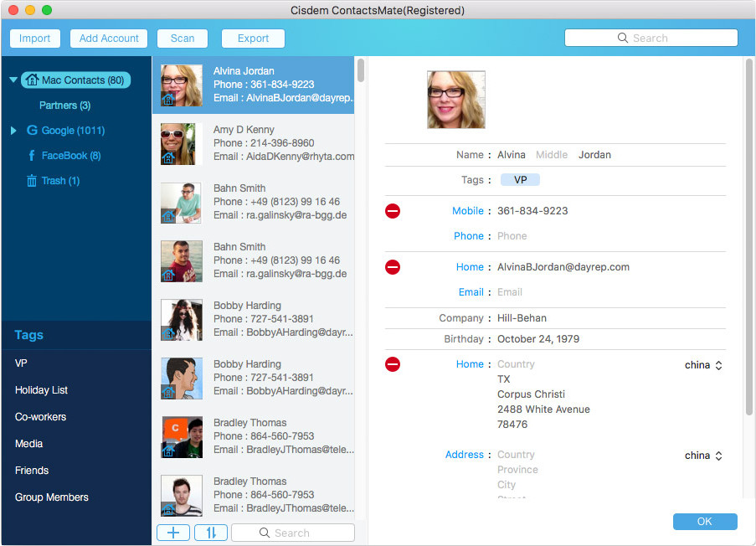
Task: Filter by Co-workers tag
Action: [40, 417]
